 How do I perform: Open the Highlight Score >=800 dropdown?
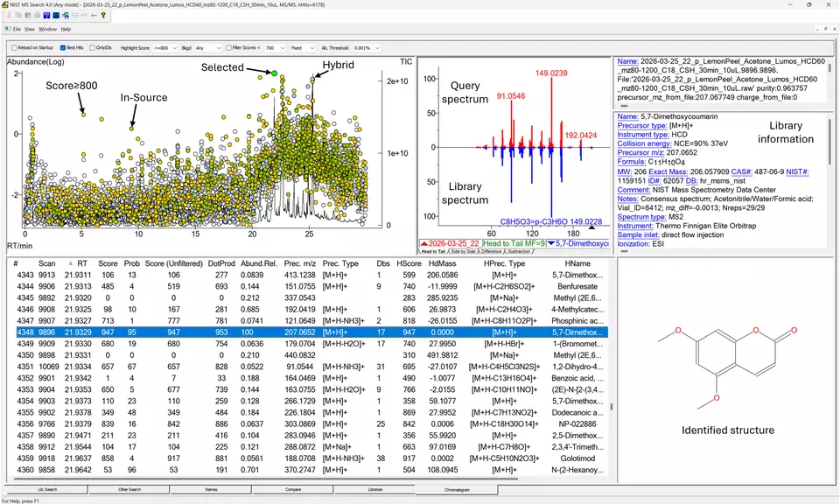pyautogui.click(x=165, y=47)
